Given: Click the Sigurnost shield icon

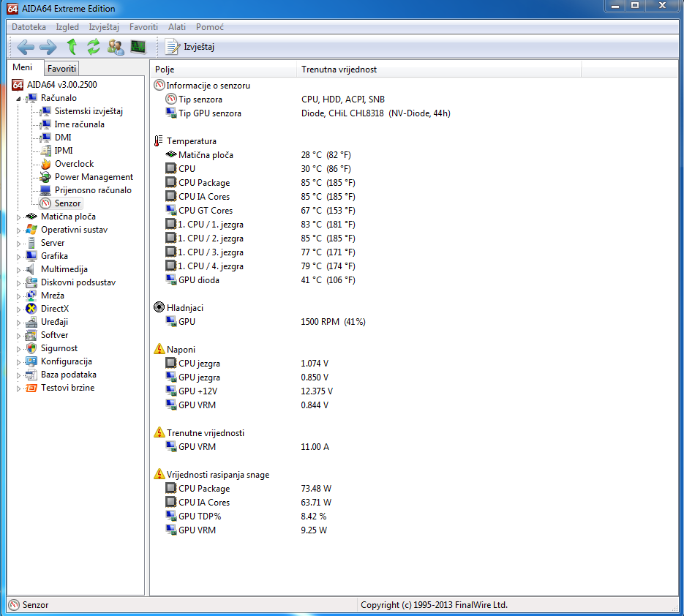Looking at the screenshot, I should tap(31, 348).
